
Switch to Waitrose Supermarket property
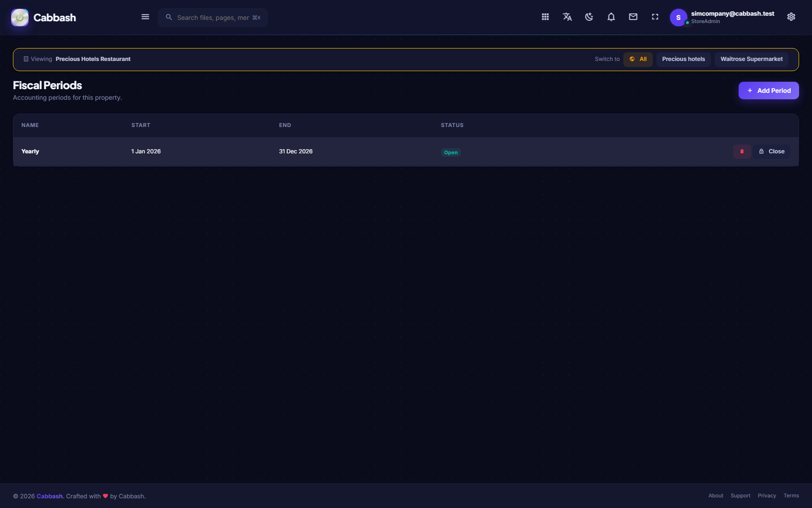click(x=752, y=59)
